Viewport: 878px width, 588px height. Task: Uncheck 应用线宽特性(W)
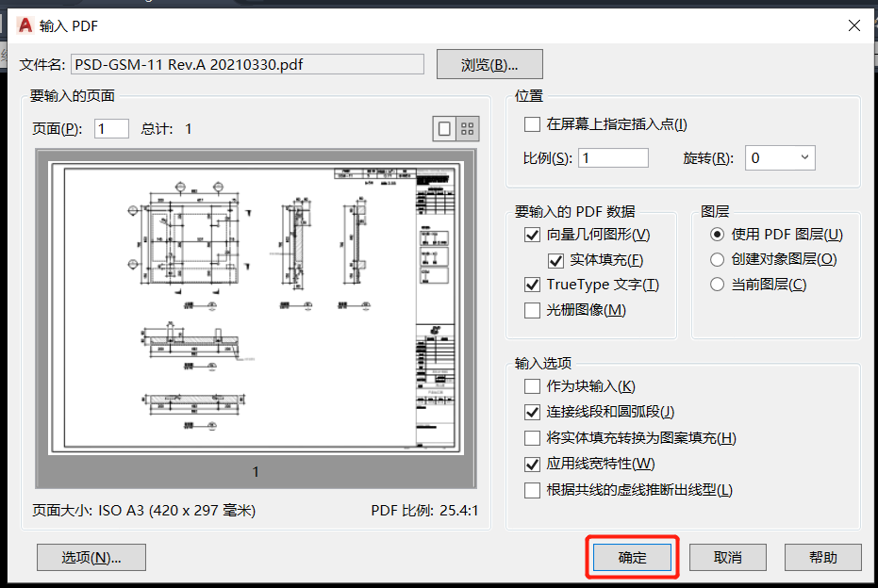531,463
